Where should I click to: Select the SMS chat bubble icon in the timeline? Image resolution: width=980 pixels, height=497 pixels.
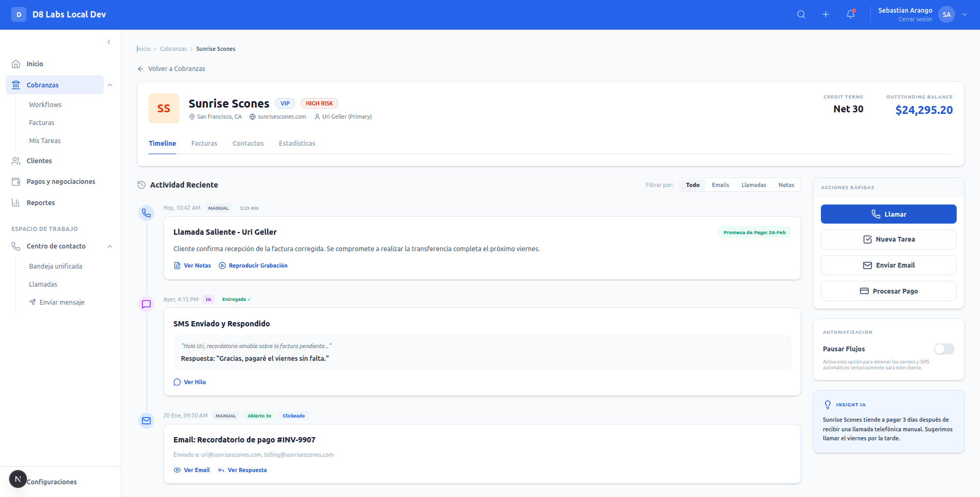146,304
